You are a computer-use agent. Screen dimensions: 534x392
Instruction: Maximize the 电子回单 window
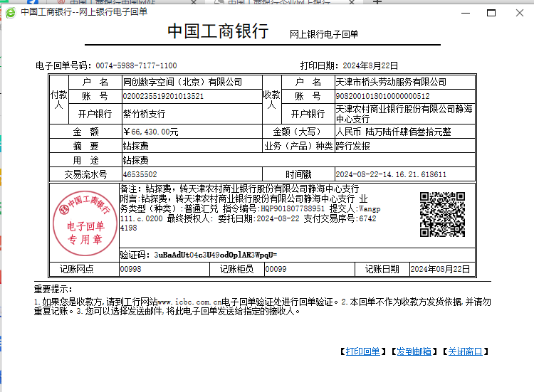point(491,13)
